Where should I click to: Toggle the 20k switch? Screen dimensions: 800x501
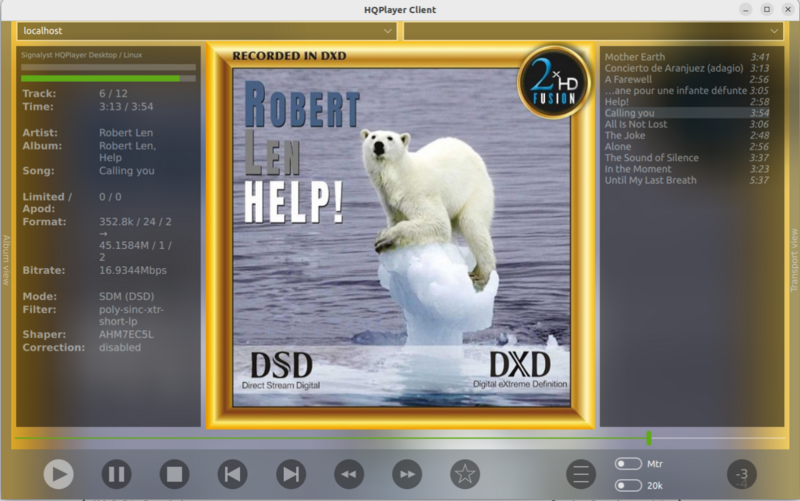coord(628,486)
